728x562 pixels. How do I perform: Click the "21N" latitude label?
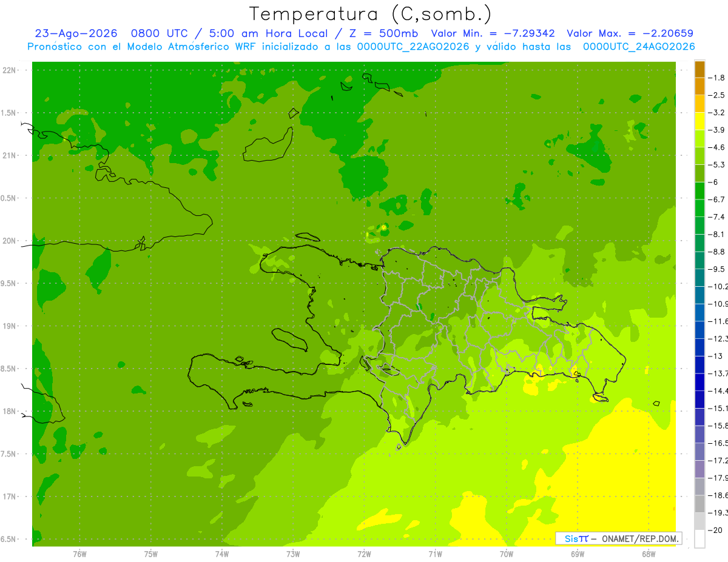[10, 155]
